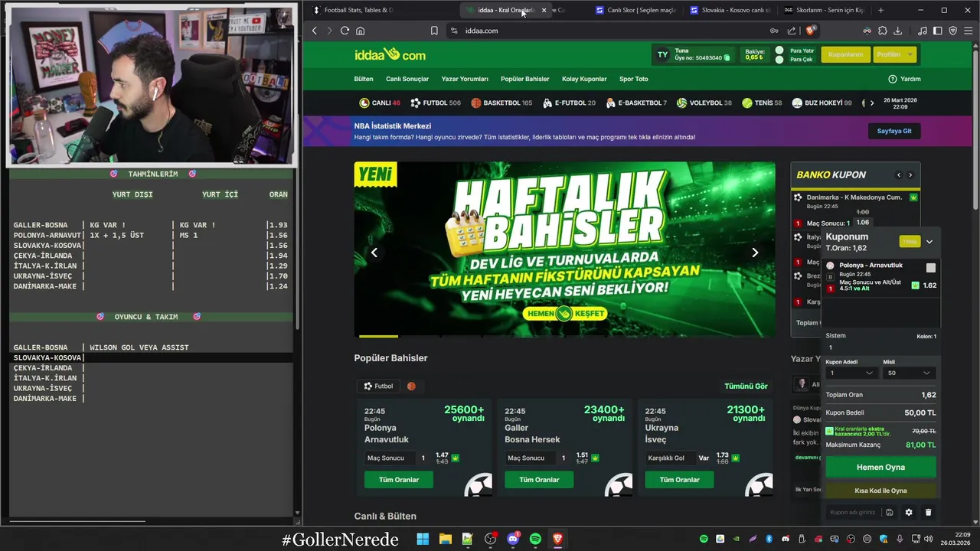Open the Bülten menu item
980x551 pixels.
[364, 79]
